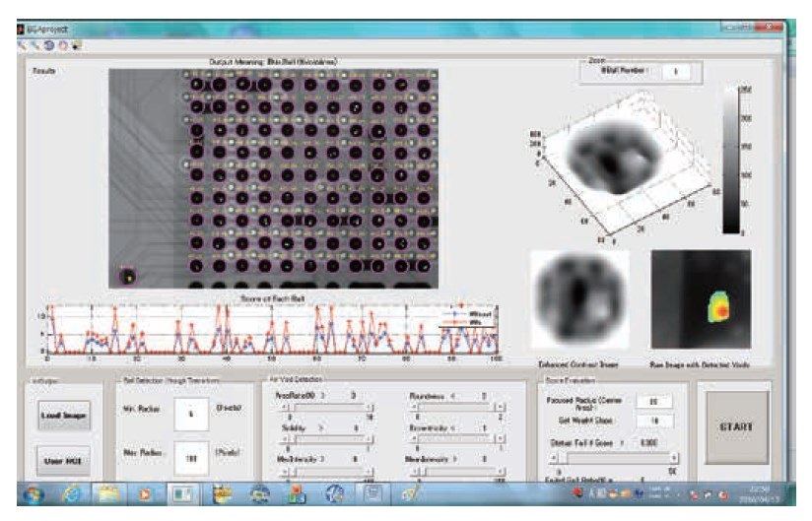Viewport: 812px width, 521px height.
Task: Click the Min. Radius input field
Action: pos(192,415)
